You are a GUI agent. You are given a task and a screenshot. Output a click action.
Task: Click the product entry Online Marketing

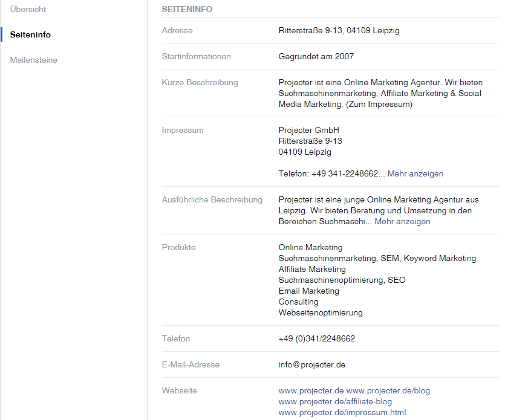click(x=310, y=248)
